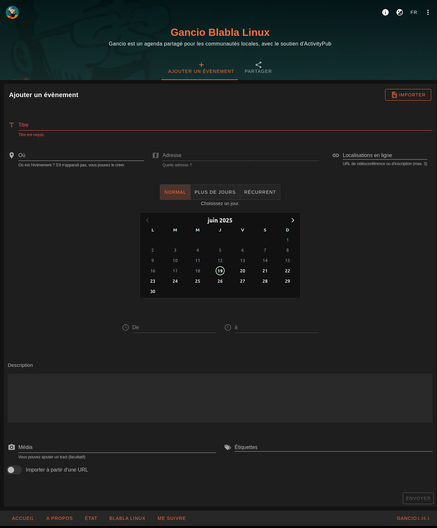Viewport: 437px width, 528px height.
Task: Select June 30 in the calendar
Action: [x=153, y=292]
